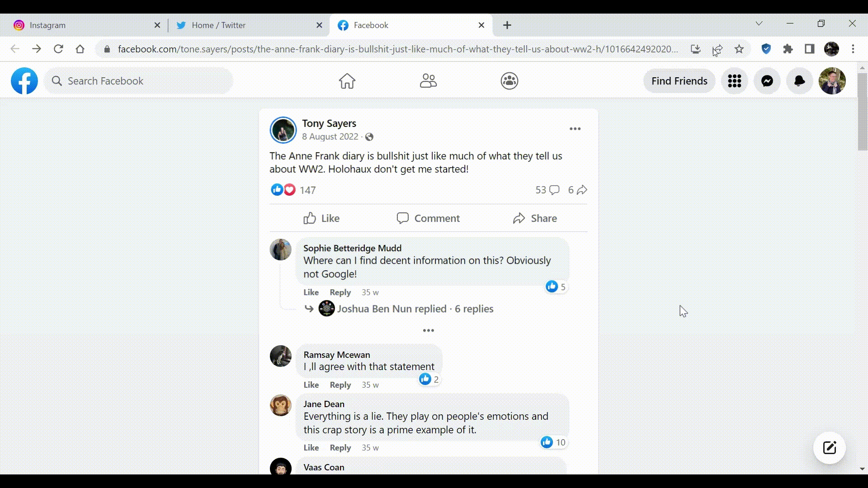
Task: Open the Friends icon in navbar
Action: (x=428, y=81)
